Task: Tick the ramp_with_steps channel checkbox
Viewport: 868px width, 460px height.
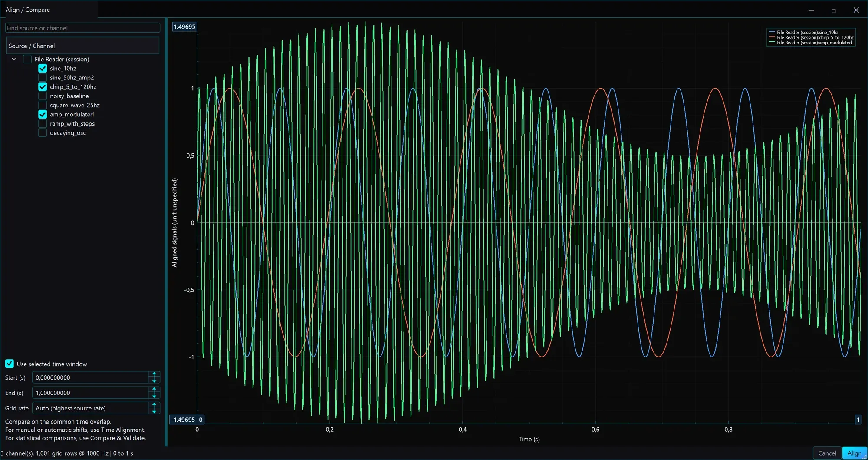Action: [x=43, y=124]
